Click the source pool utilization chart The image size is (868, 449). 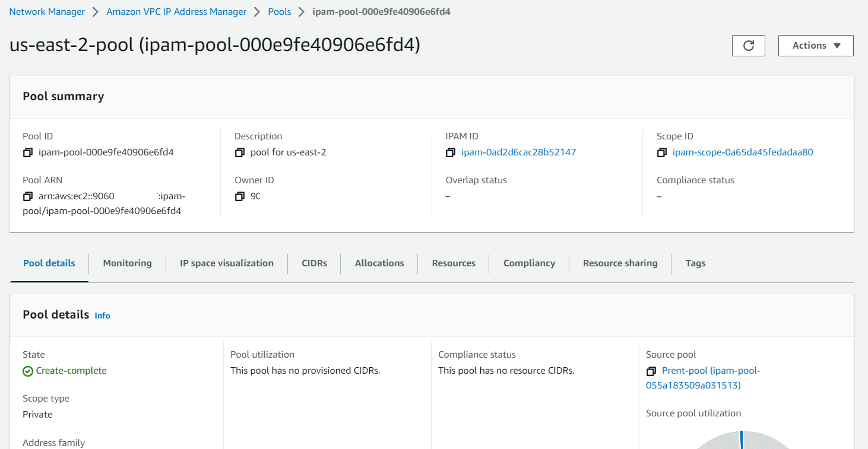pyautogui.click(x=742, y=440)
